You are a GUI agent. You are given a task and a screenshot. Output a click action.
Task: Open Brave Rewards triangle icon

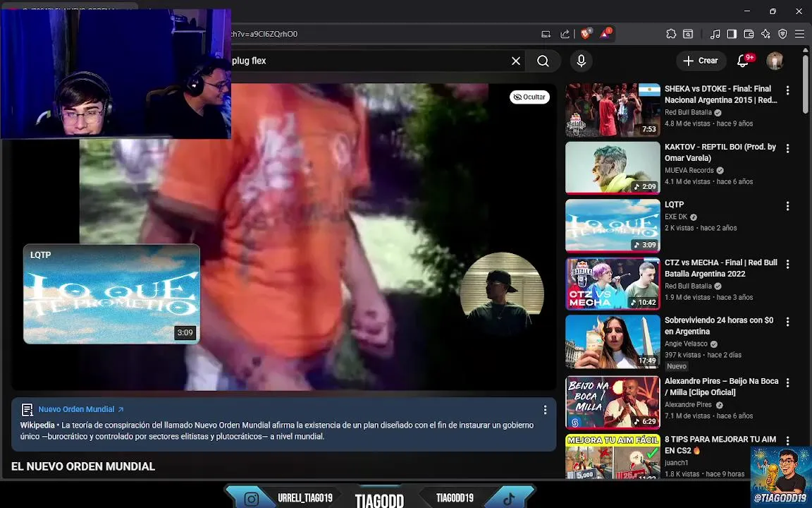(605, 34)
